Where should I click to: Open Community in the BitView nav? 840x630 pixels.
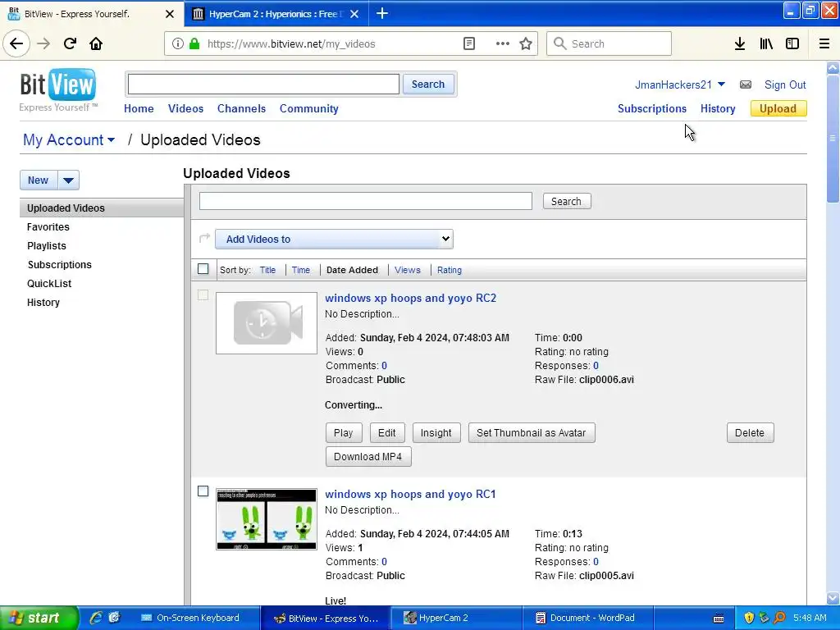(x=309, y=109)
